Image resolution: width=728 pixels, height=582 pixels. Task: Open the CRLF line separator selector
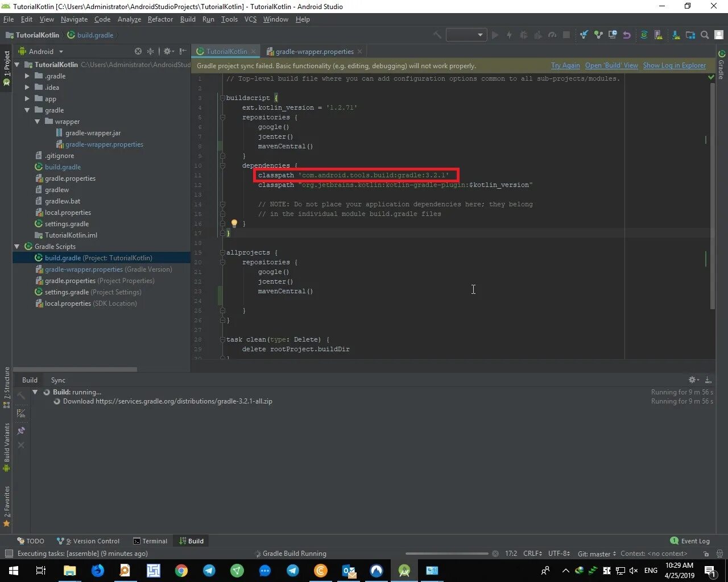coord(532,554)
